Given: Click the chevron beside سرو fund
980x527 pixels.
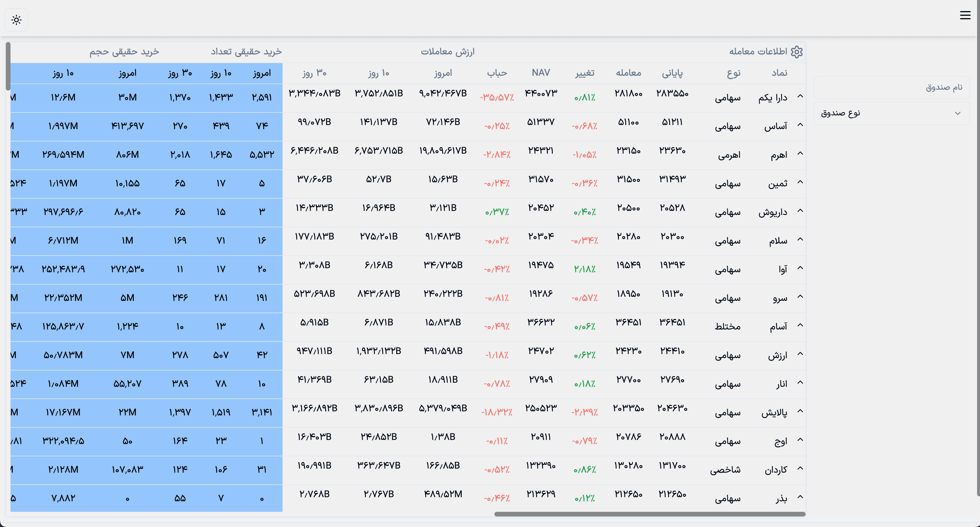Looking at the screenshot, I should point(800,297).
